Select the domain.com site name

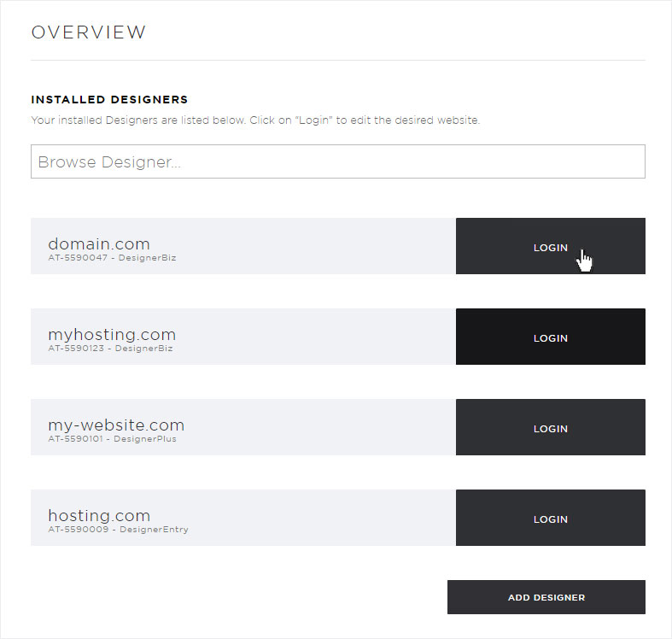[99, 243]
